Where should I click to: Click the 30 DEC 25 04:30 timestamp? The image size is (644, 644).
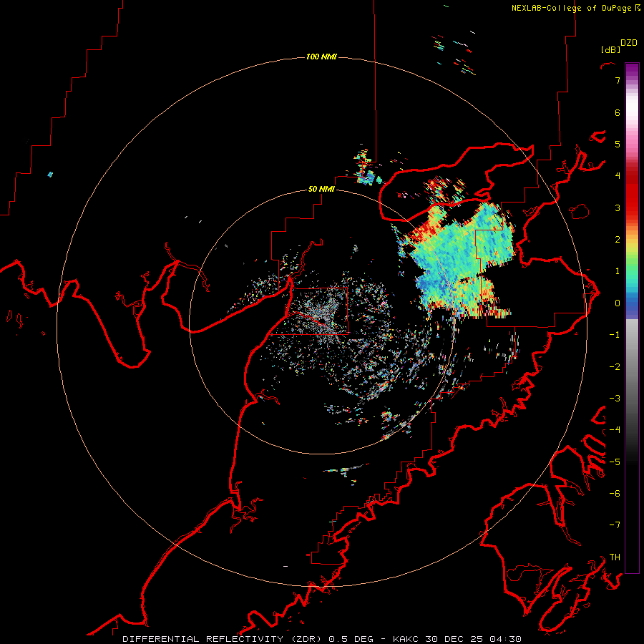(472, 639)
